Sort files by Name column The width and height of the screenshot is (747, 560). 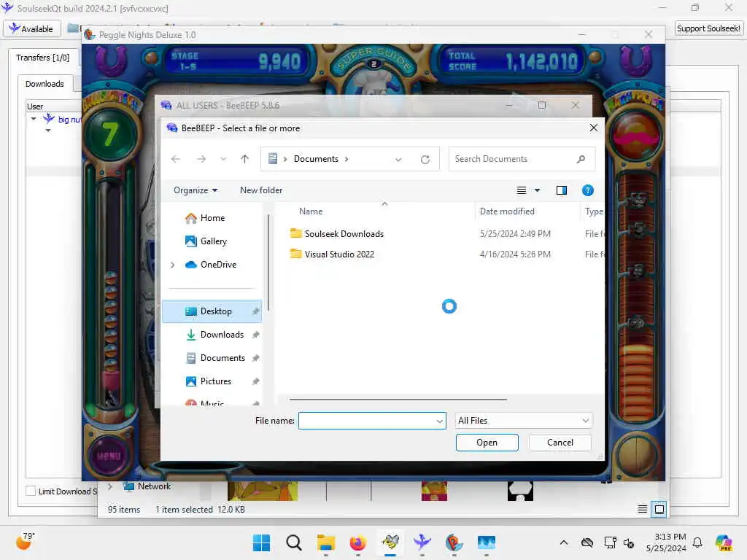click(311, 211)
